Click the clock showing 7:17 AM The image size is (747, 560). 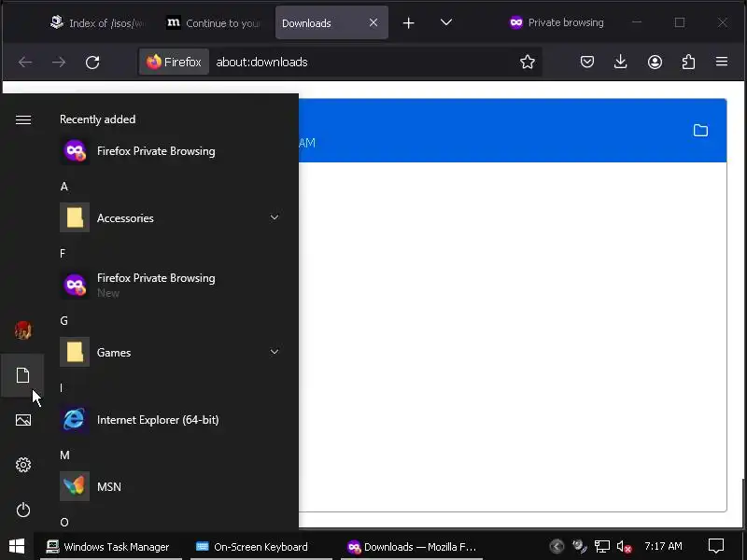tap(663, 546)
